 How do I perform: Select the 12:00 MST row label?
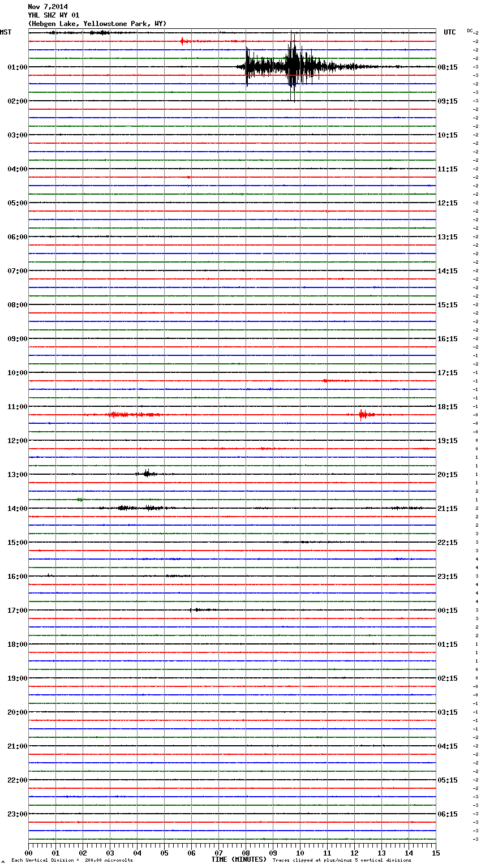click(18, 441)
